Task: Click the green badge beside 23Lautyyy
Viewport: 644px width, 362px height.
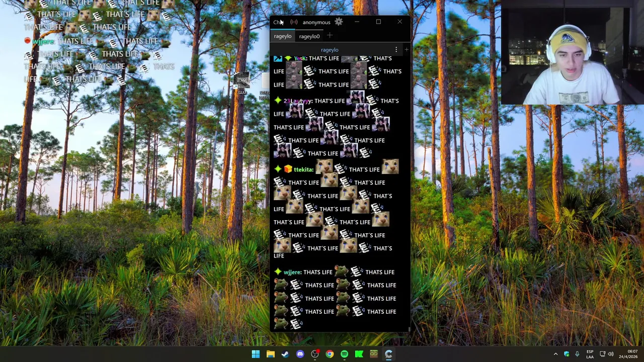Action: (x=278, y=101)
